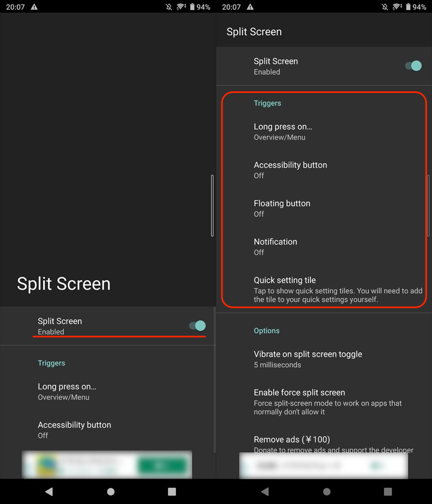Open recents square button on left screen
The height and width of the screenshot is (504, 432).
pyautogui.click(x=172, y=492)
